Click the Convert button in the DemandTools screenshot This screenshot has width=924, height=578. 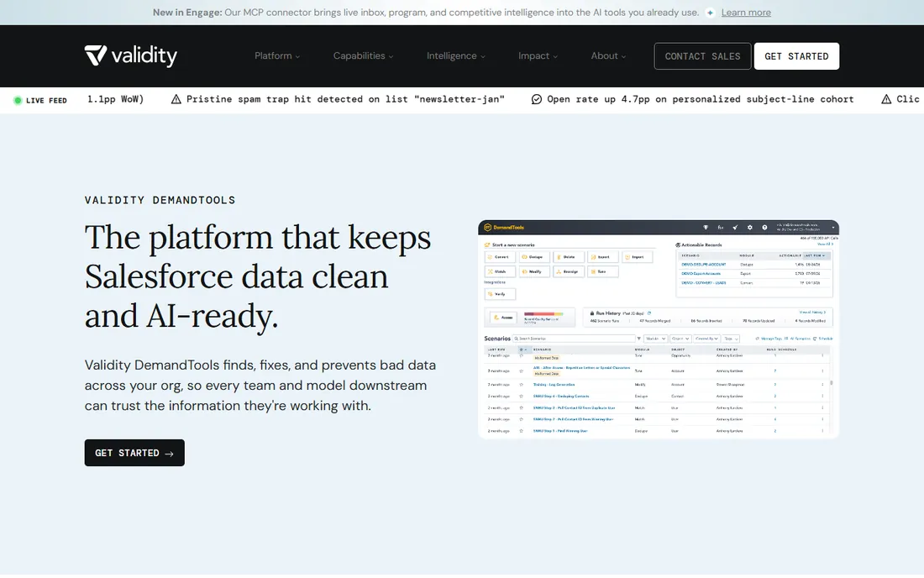[500, 257]
